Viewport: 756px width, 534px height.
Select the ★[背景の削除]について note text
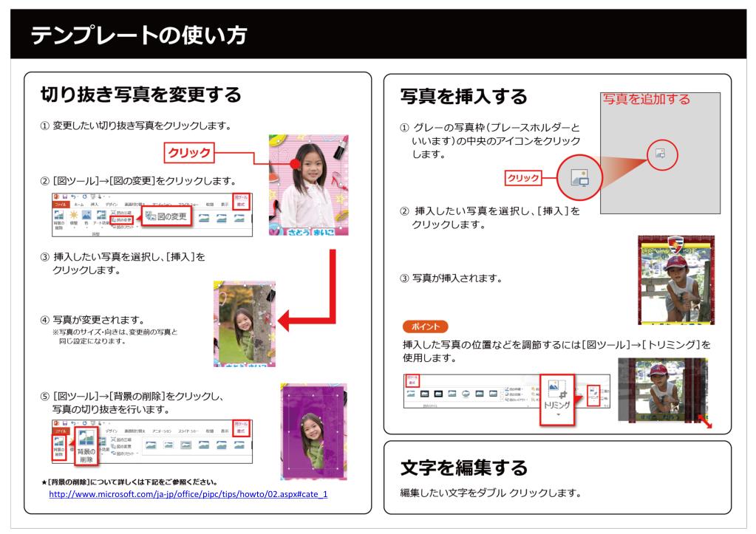(129, 482)
